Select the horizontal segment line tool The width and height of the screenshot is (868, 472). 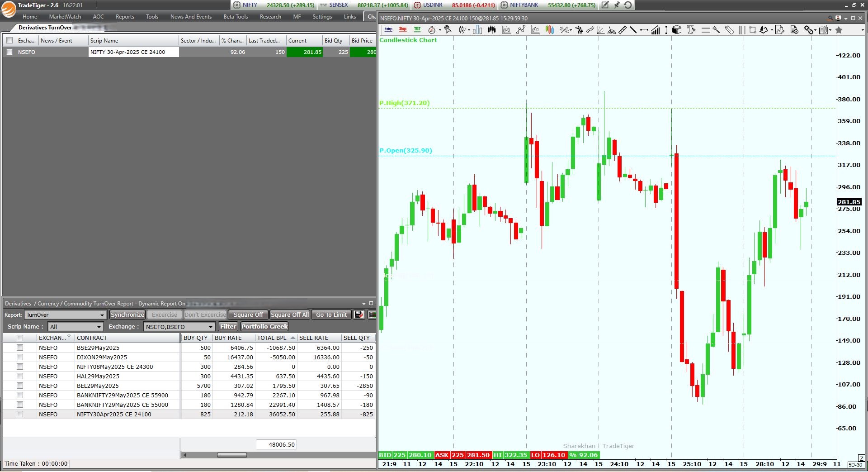coord(644,30)
